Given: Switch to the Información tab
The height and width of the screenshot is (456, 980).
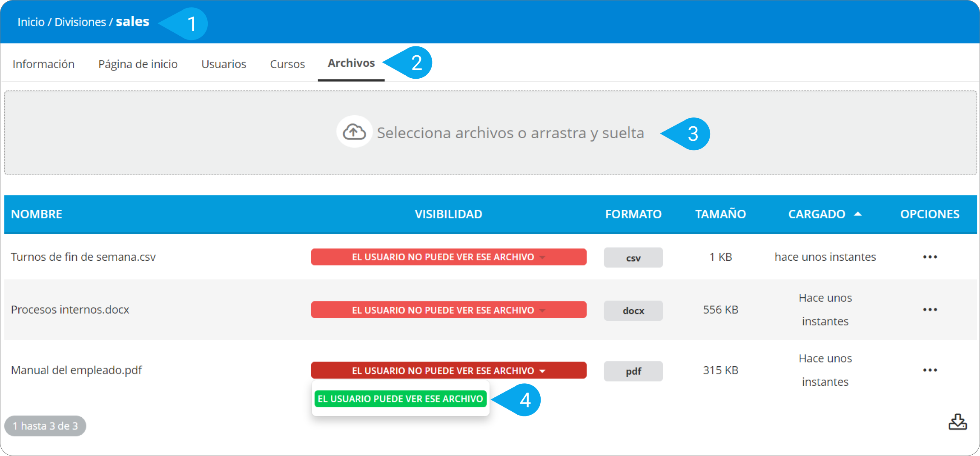Looking at the screenshot, I should [x=43, y=64].
